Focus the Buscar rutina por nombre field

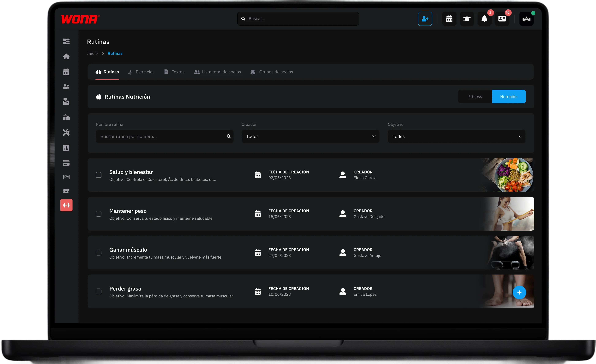[165, 136]
